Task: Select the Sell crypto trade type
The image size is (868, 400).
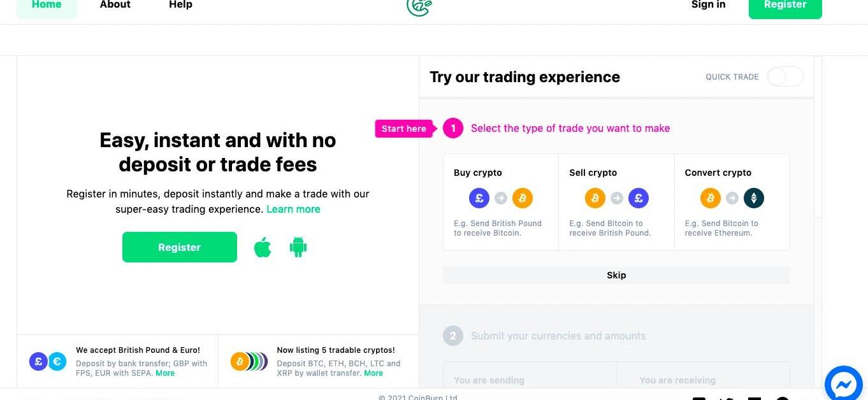Action: (x=616, y=203)
